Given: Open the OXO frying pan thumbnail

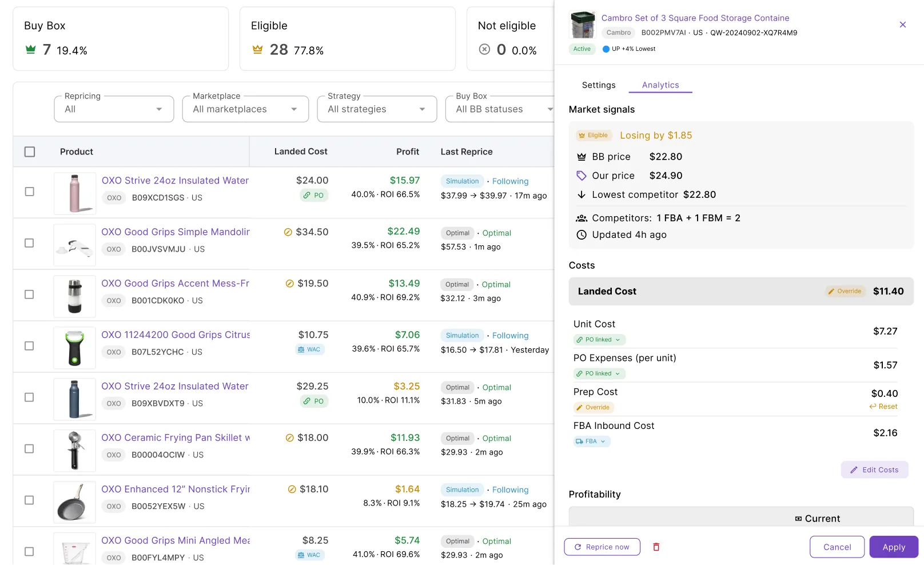Looking at the screenshot, I should tap(75, 502).
